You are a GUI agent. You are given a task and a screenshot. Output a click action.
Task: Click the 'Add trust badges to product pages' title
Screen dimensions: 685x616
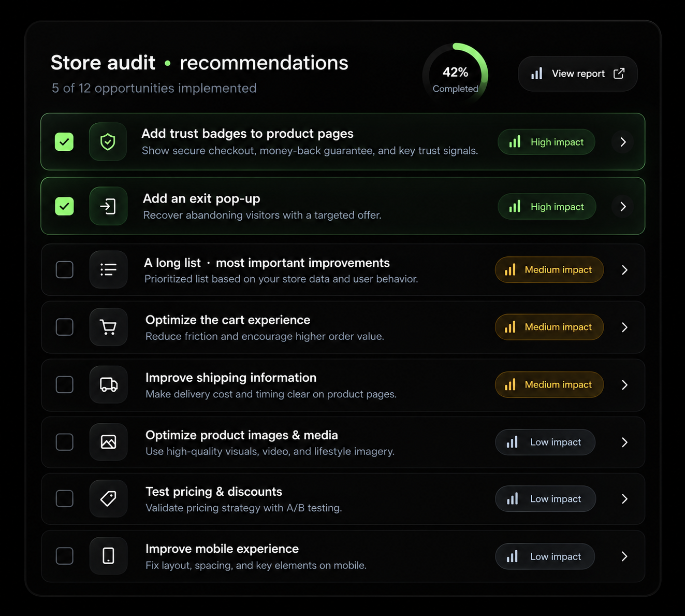point(247,134)
